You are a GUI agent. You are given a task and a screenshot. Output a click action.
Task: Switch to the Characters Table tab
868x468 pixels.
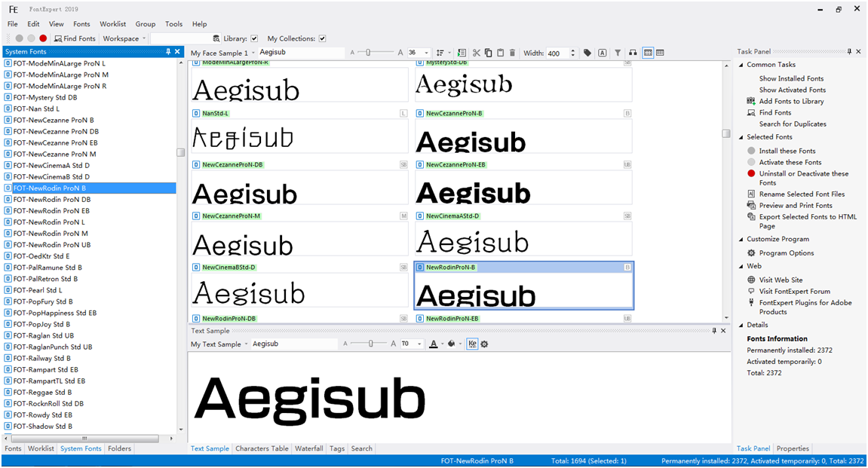[x=262, y=448]
